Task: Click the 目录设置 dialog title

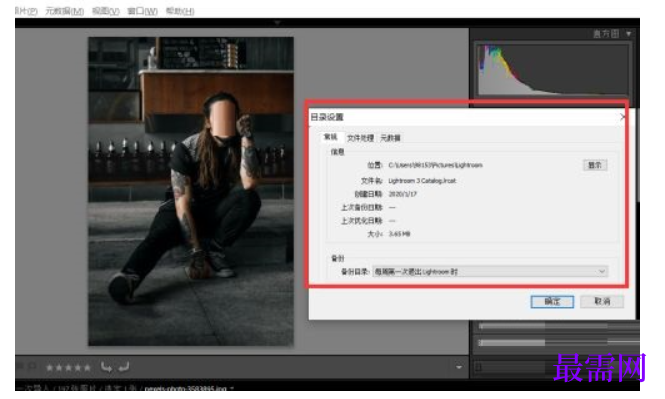Action: (x=327, y=117)
